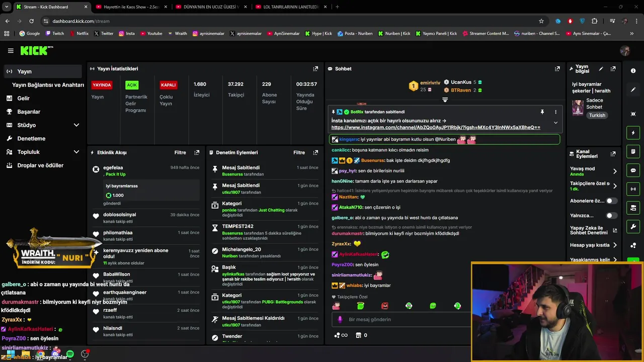
Task: Click the pin icon on the pinned message
Action: (x=542, y=112)
